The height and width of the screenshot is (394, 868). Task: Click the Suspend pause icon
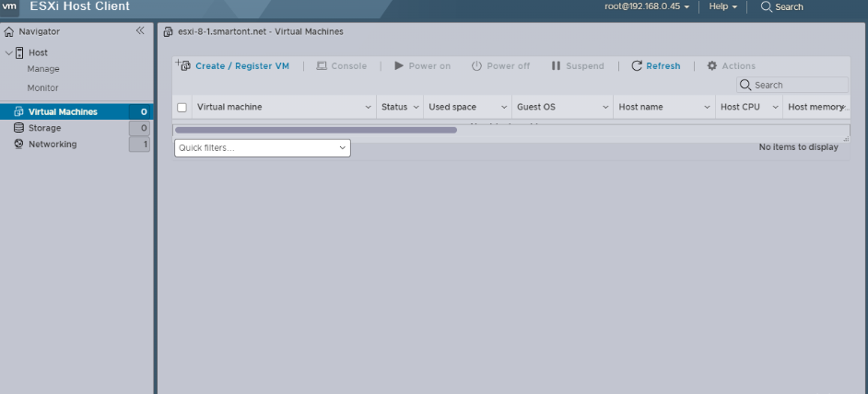click(556, 66)
